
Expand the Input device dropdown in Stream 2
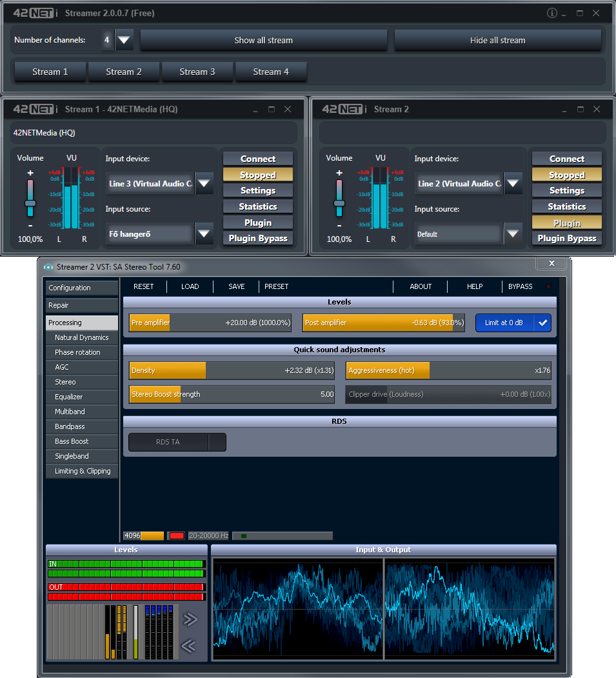tap(513, 183)
